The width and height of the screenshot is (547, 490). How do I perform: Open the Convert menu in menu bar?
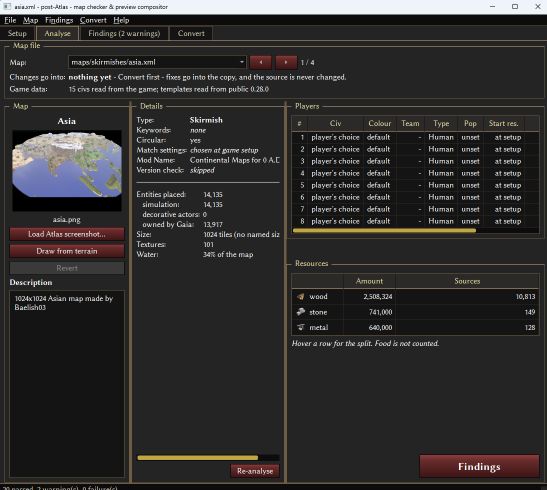click(x=93, y=20)
